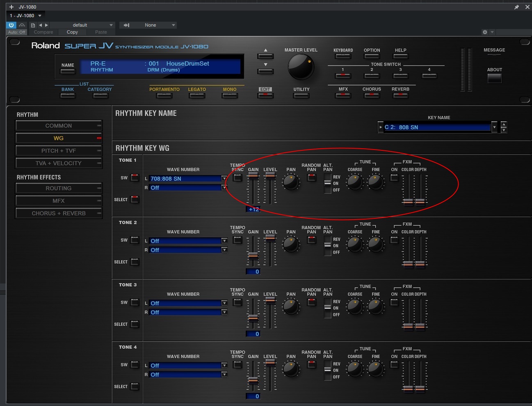Click the Tone 4 Pan knob
The image size is (532, 406).
coord(291,369)
